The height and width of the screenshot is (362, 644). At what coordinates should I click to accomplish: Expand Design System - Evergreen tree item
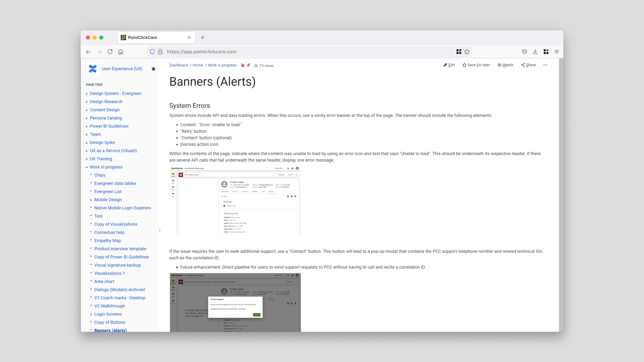click(x=87, y=94)
